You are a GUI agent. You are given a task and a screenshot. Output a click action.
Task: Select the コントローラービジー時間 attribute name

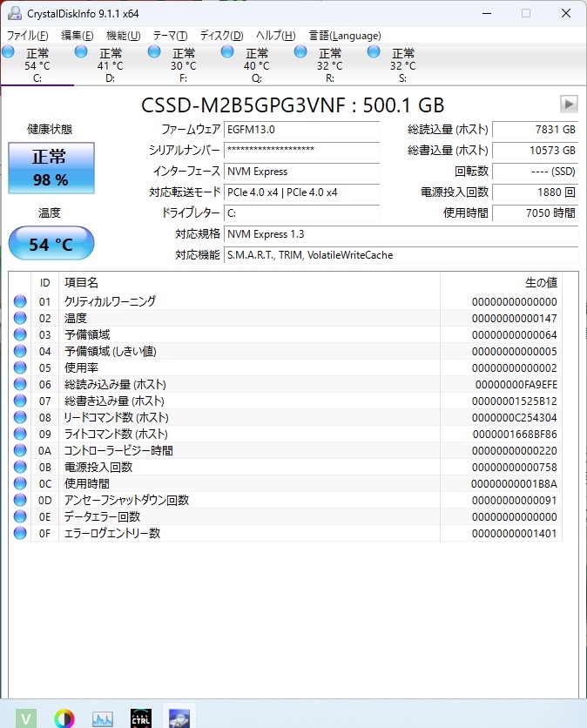118,450
